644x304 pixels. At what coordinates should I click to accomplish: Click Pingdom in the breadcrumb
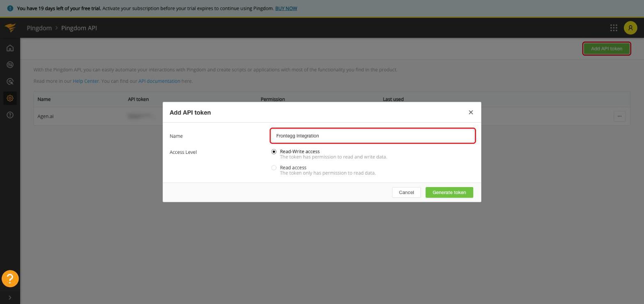point(39,28)
